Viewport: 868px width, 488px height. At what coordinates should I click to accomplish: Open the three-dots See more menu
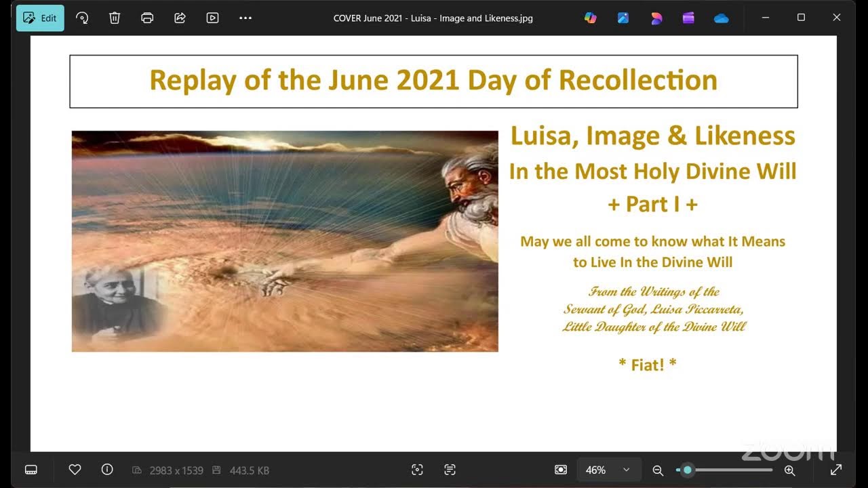point(245,18)
